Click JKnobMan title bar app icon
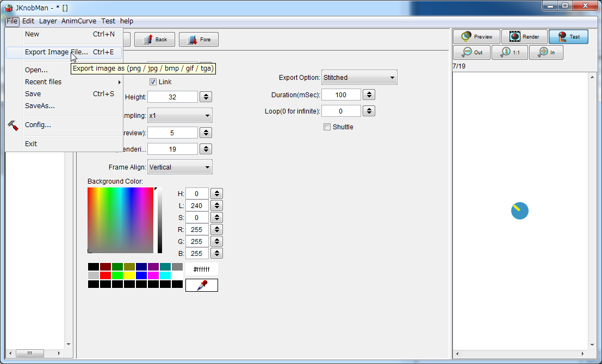 point(9,8)
